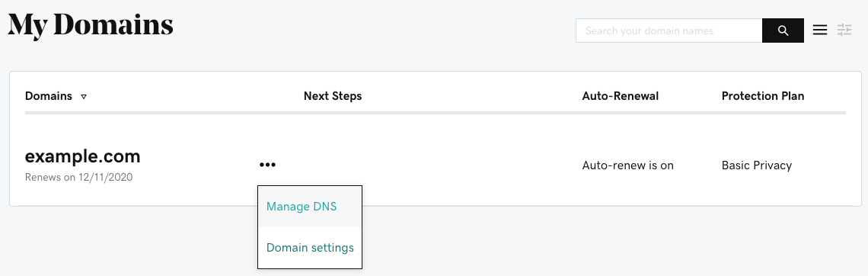This screenshot has height=276, width=868.
Task: Choose Domain settings in the popup menu
Action: point(310,248)
